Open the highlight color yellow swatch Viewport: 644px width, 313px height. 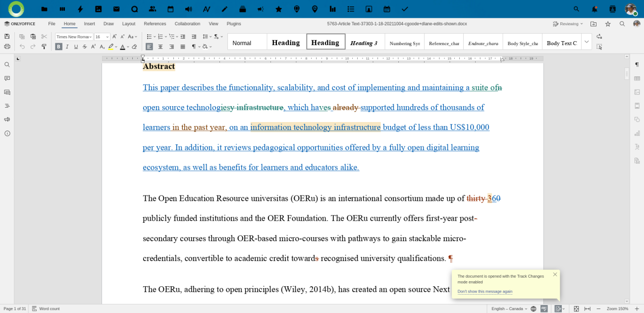[x=111, y=47]
